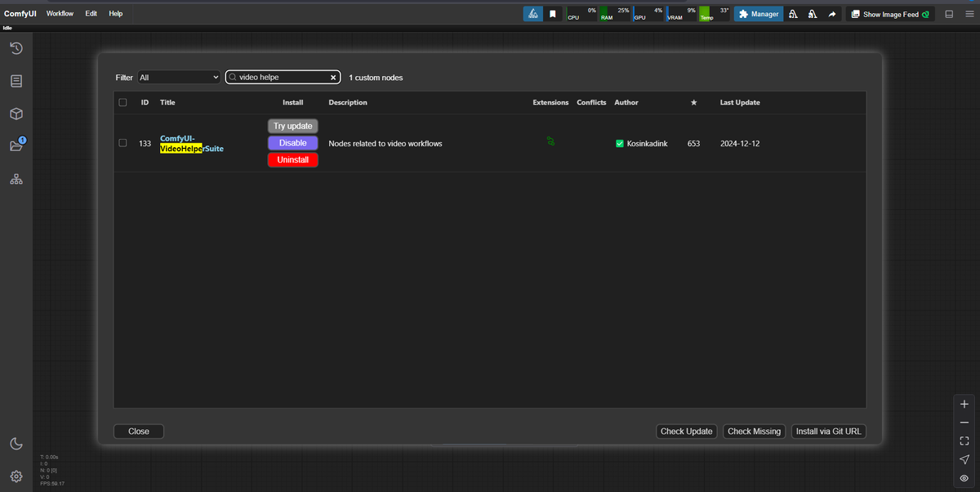
Task: Click the share arrow icon
Action: tap(831, 14)
